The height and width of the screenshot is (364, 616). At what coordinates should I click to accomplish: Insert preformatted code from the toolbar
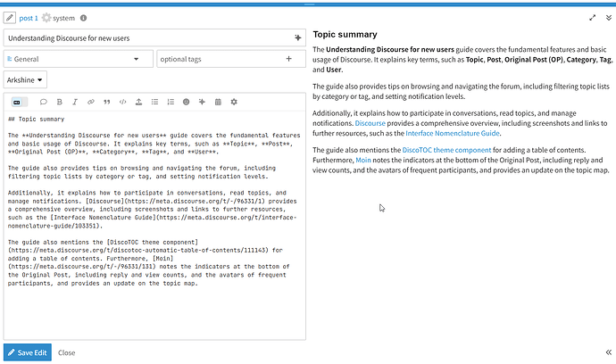point(122,102)
